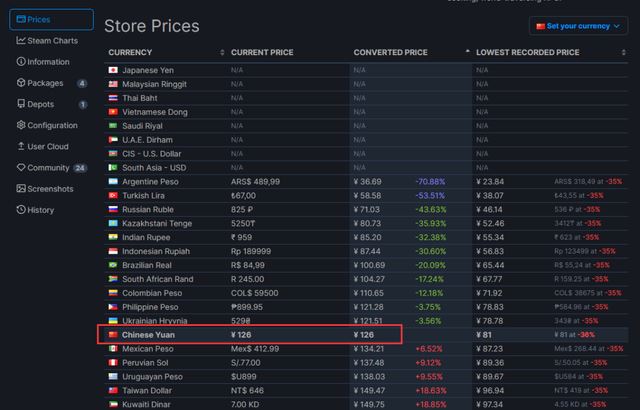The width and height of the screenshot is (640, 410).
Task: Click the User Cloud icon
Action: (21, 147)
